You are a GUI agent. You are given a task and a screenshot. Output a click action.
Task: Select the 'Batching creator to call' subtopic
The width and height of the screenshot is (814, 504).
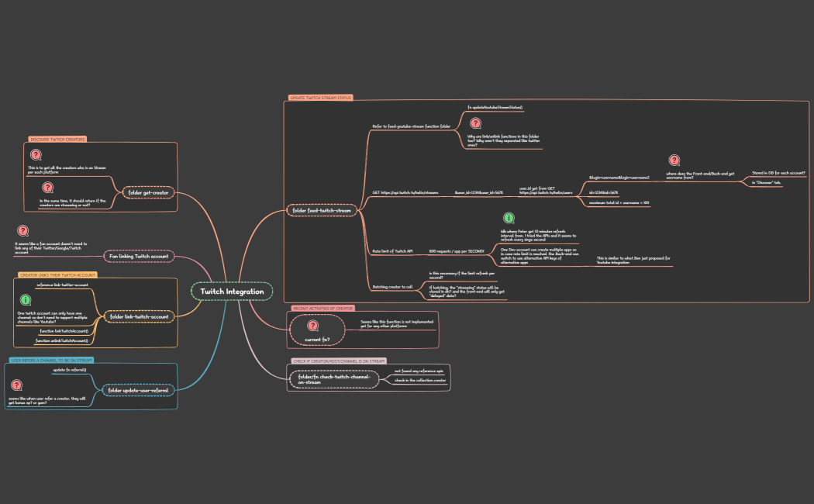click(x=392, y=286)
